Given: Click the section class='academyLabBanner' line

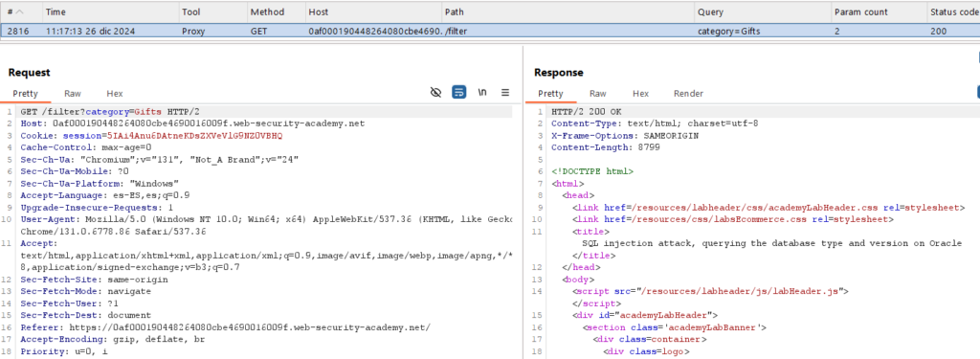Looking at the screenshot, I should (x=675, y=326).
